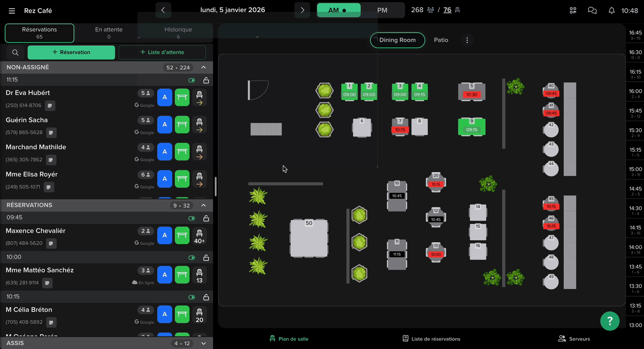Open the note icon for Dr Eva Hubért
Screen dimensions: 644x349
coord(51,105)
